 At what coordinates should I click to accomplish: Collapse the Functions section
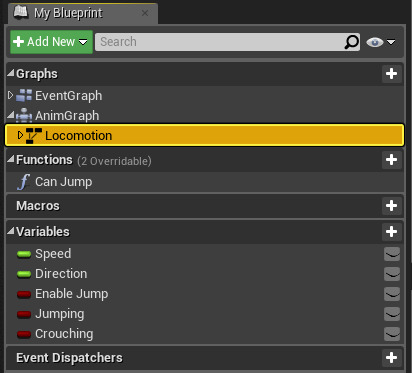11,159
